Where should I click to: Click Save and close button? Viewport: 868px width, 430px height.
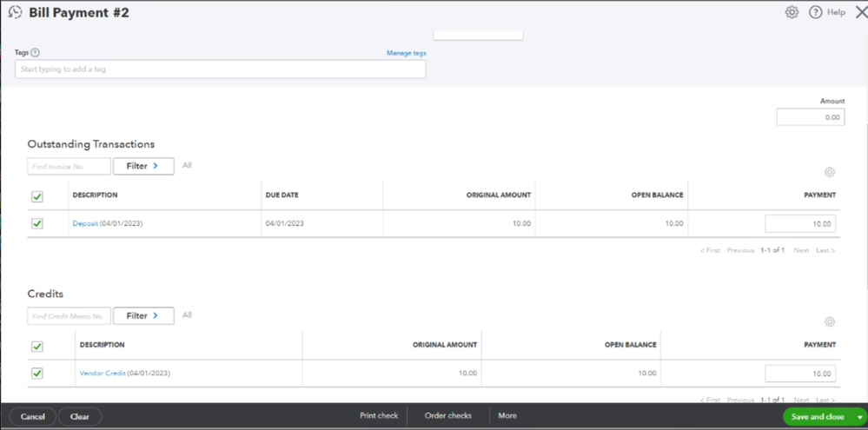click(818, 417)
